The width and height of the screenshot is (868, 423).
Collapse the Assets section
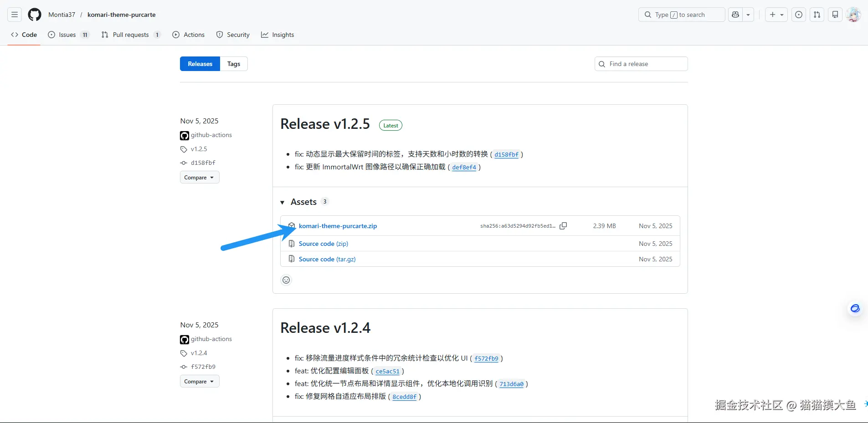pyautogui.click(x=304, y=202)
